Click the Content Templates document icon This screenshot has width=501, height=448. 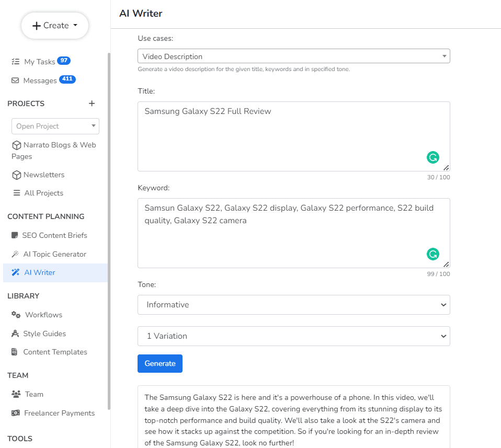(14, 352)
